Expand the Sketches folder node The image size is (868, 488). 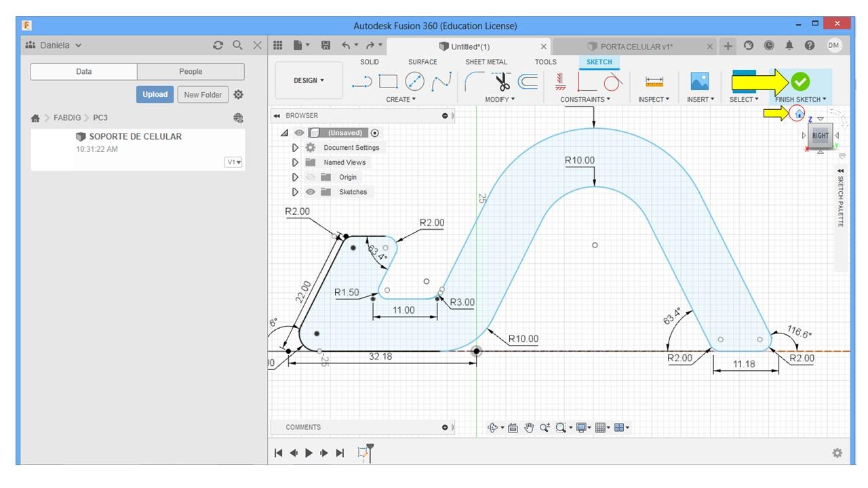[x=296, y=192]
